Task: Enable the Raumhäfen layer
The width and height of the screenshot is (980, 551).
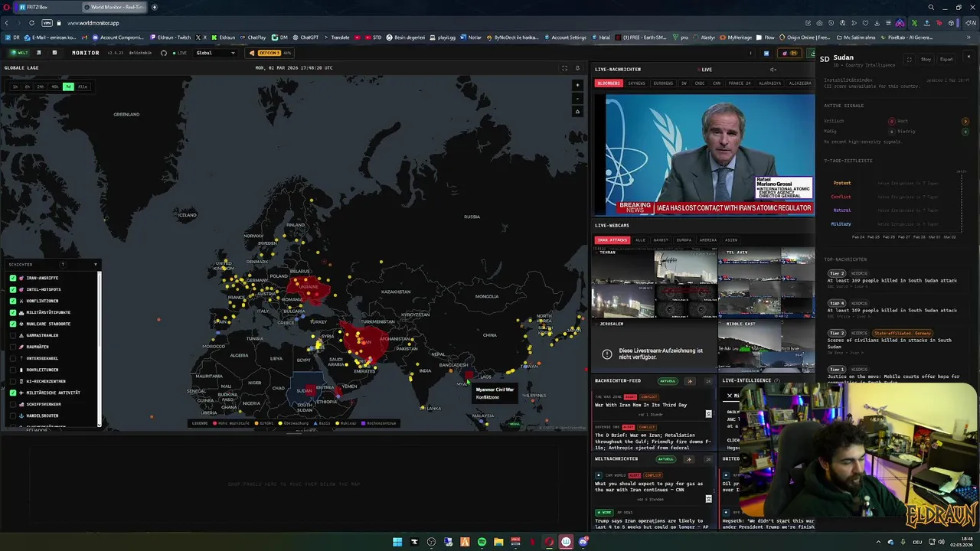Action: [13, 347]
